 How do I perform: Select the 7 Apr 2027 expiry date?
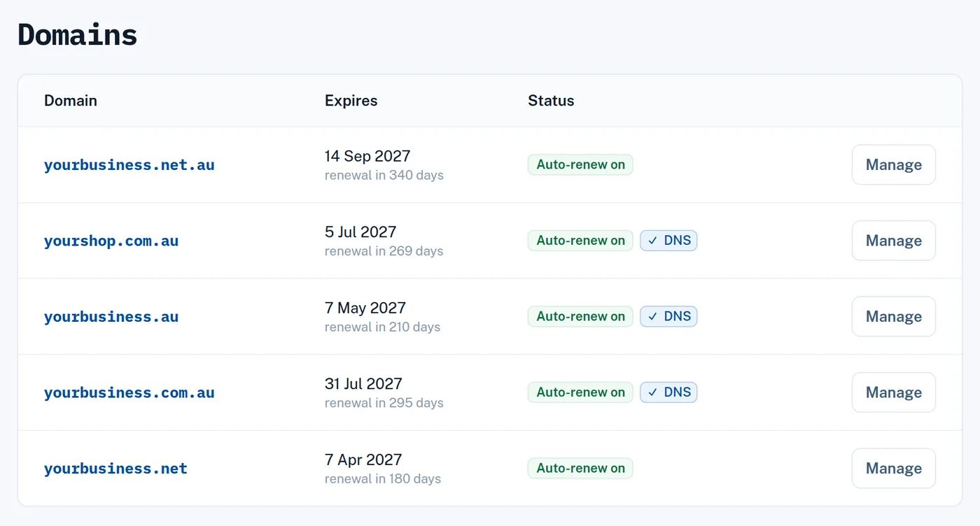pyautogui.click(x=363, y=460)
